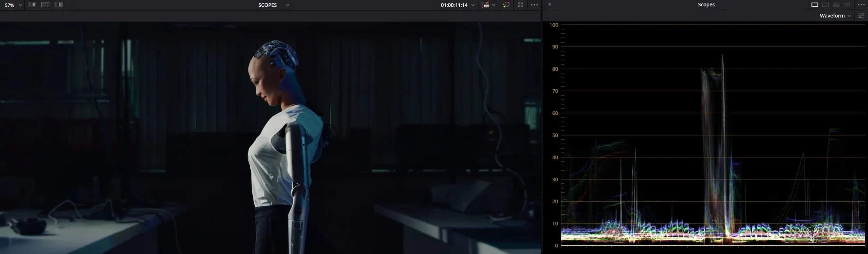The image size is (868, 254).
Task: Toggle the image wipe viewer mode
Action: [x=32, y=5]
